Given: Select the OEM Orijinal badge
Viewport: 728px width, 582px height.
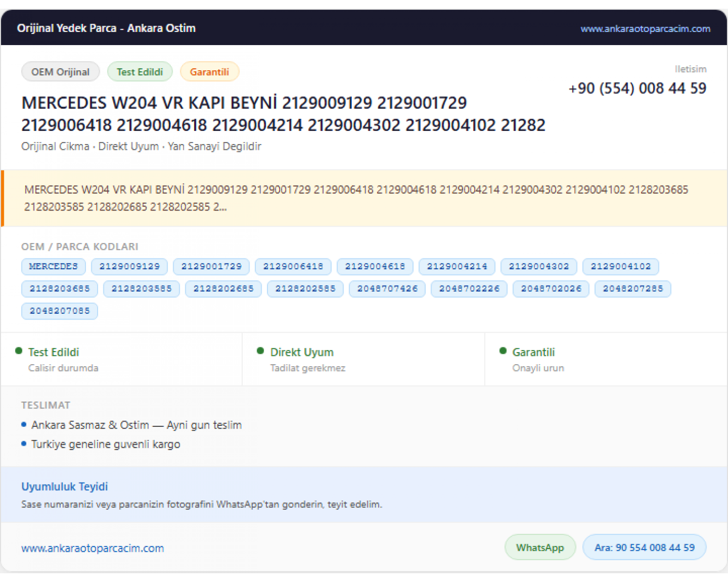Looking at the screenshot, I should tap(61, 72).
